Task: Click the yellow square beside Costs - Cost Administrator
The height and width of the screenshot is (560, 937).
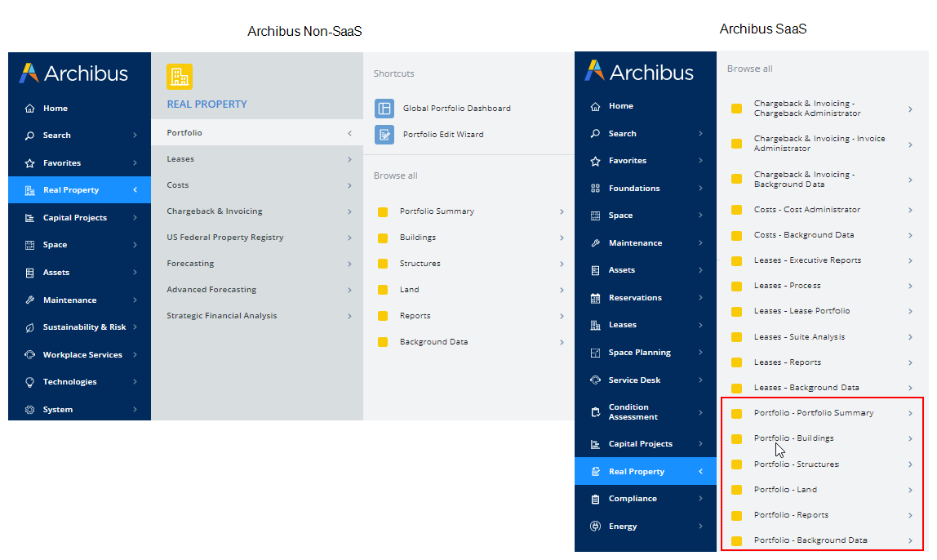Action: (x=737, y=210)
